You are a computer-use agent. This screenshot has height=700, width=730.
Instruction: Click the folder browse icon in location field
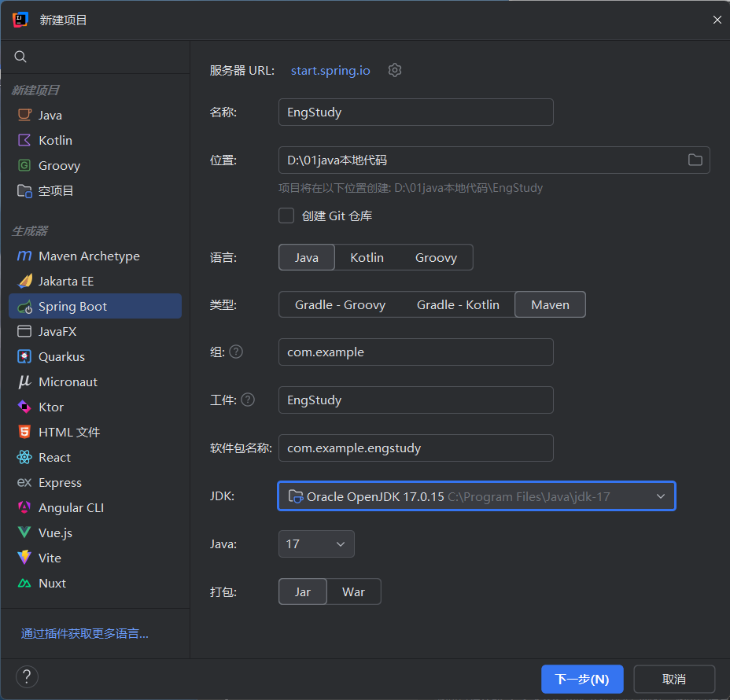[695, 160]
